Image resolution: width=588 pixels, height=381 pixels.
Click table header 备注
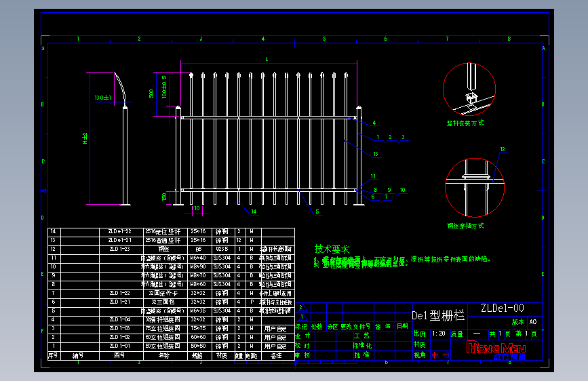276,355
